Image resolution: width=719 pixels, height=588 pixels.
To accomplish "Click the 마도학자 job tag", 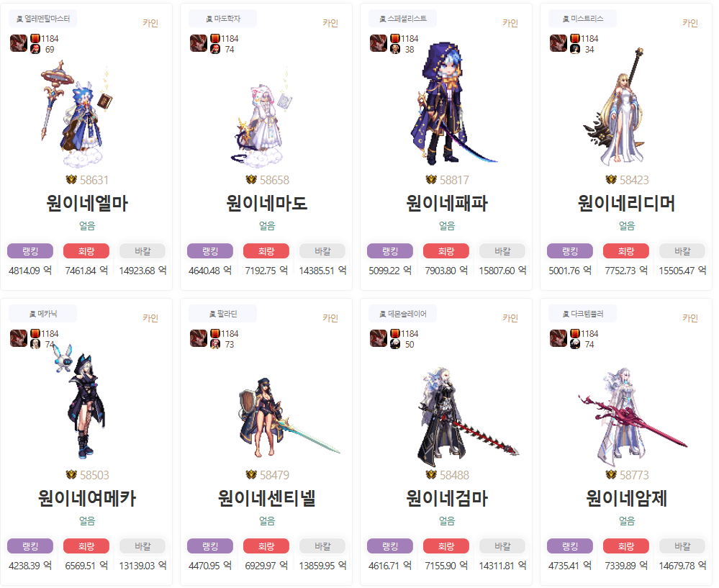I will click(223, 19).
